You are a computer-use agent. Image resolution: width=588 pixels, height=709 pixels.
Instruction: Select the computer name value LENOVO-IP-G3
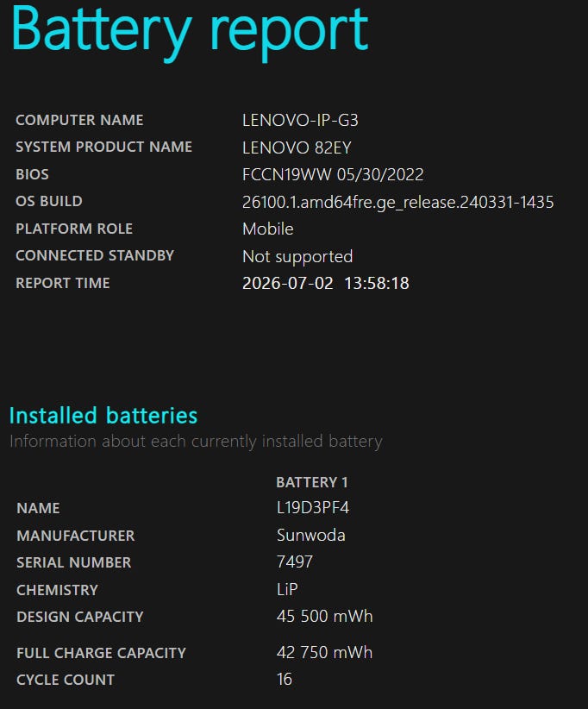pyautogui.click(x=300, y=120)
